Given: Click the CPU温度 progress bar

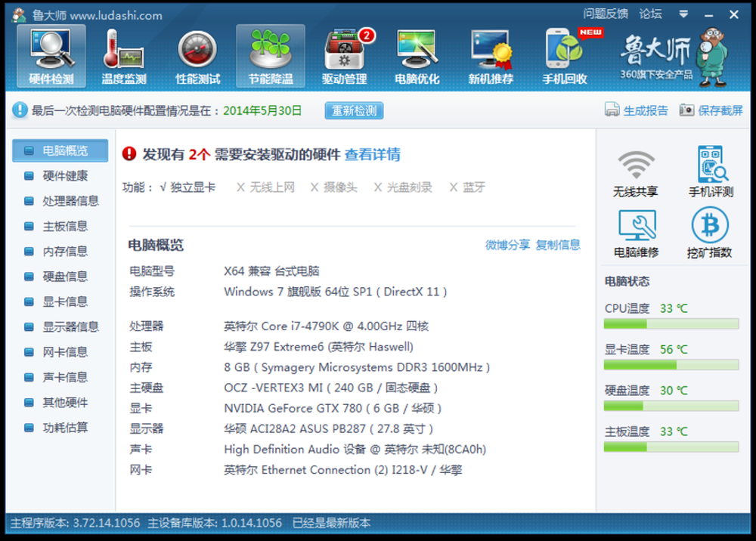Looking at the screenshot, I should click(x=671, y=323).
